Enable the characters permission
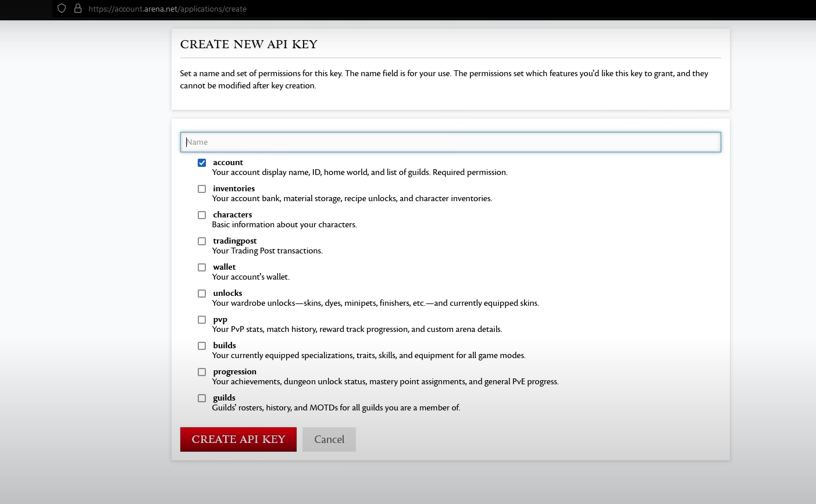 (202, 215)
